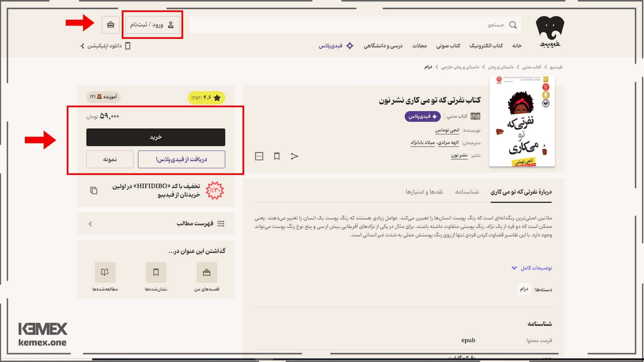This screenshot has height=362, width=644.
Task: Expand the arrow next to دانلود اپلیکیشن
Action: [x=82, y=46]
